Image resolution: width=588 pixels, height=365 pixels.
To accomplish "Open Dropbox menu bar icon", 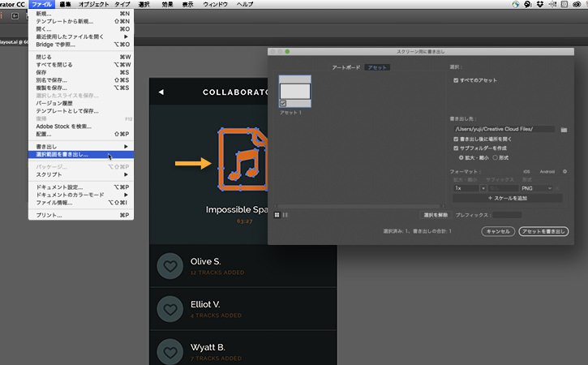I will click(x=540, y=5).
